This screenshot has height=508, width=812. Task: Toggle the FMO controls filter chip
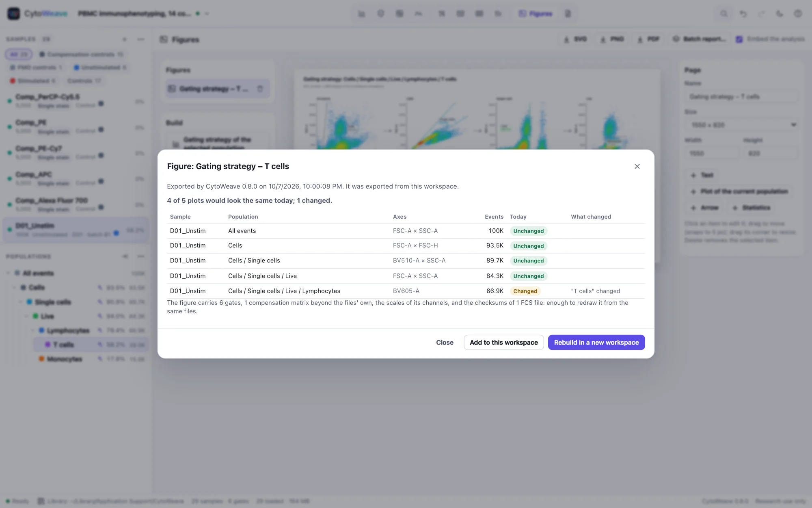click(x=36, y=67)
